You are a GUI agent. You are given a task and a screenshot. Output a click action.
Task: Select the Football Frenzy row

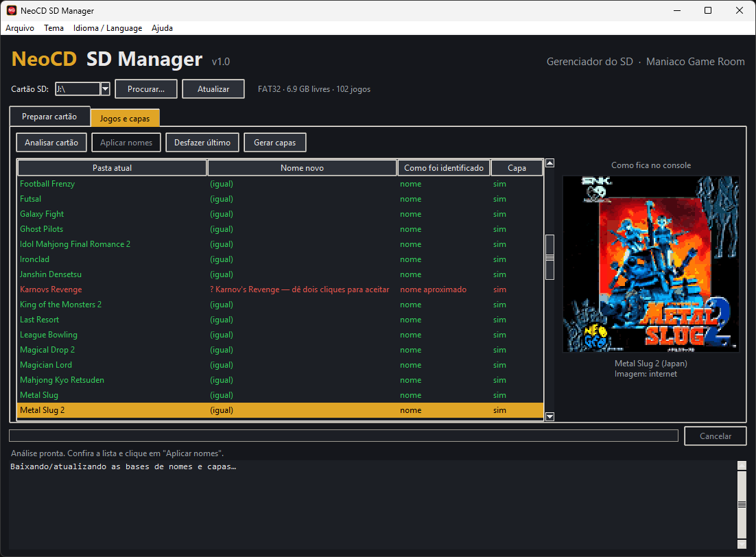tap(280, 184)
